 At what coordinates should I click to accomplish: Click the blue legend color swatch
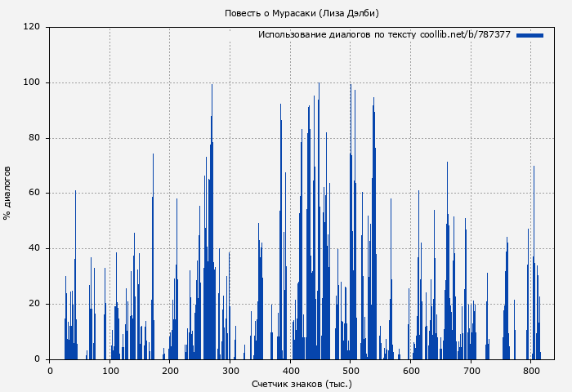(530, 35)
